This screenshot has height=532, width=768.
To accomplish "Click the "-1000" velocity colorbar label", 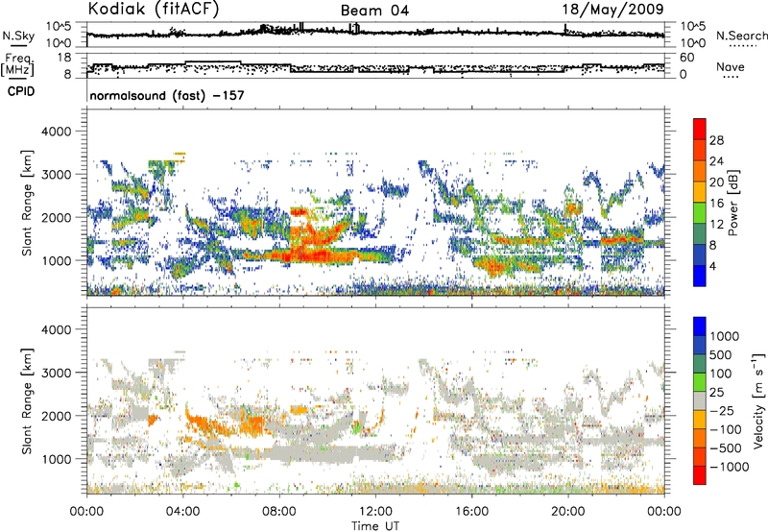I will (729, 467).
